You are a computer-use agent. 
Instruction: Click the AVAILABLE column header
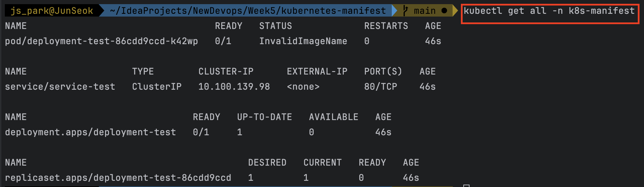click(x=334, y=117)
